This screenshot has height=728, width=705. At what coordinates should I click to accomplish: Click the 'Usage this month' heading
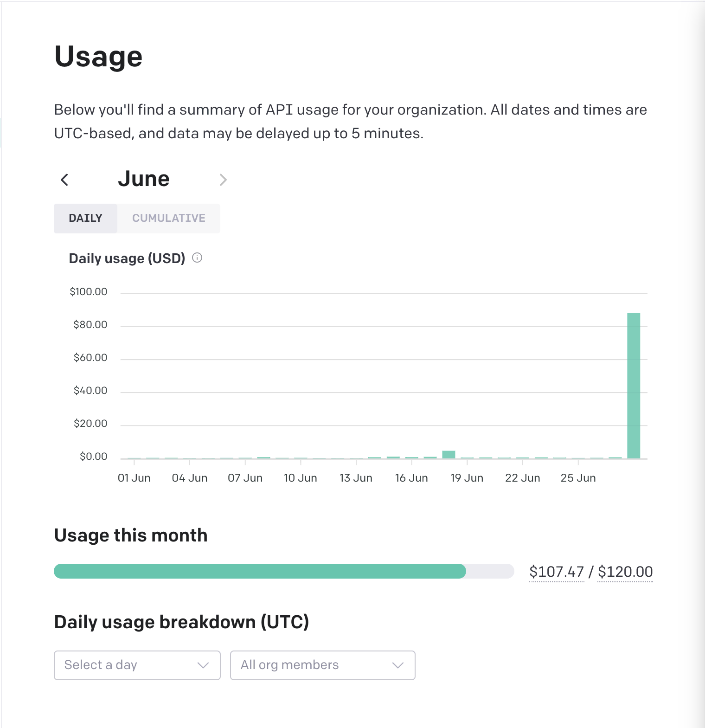click(131, 535)
